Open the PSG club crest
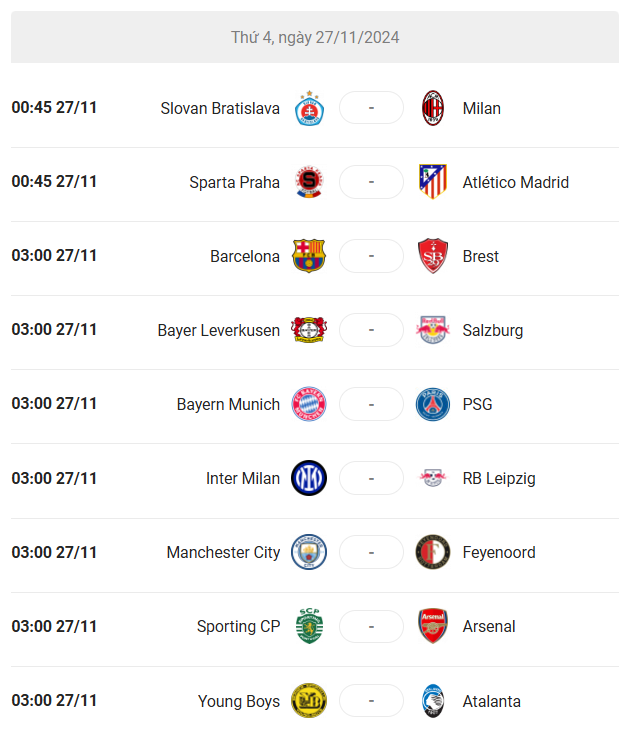Image resolution: width=623 pixels, height=741 pixels. click(x=433, y=405)
